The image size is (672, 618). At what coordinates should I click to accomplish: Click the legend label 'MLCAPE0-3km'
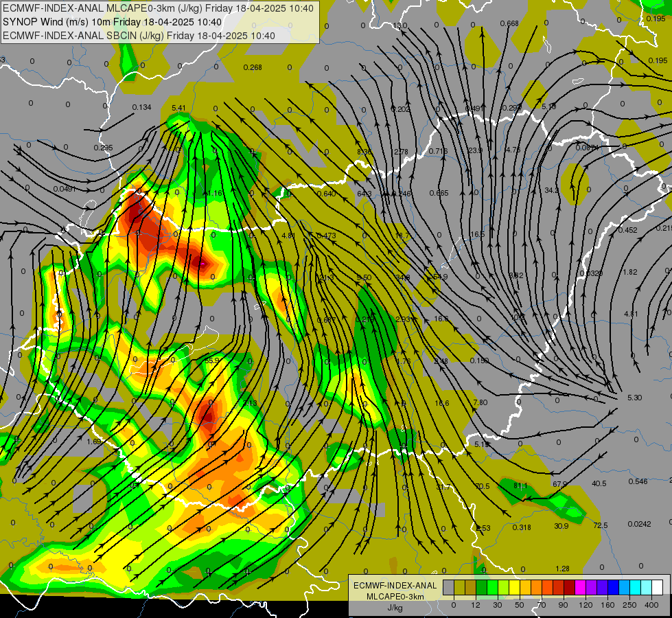tap(395, 597)
